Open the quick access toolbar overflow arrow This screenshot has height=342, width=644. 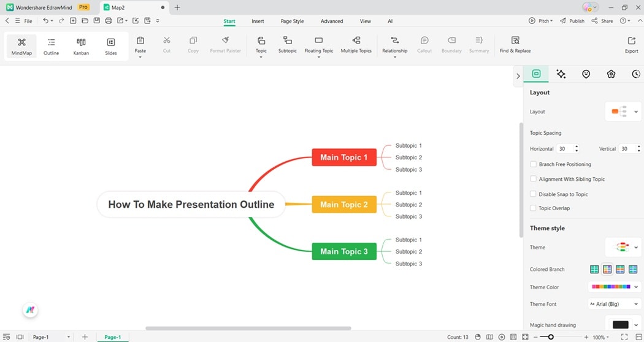tap(158, 20)
